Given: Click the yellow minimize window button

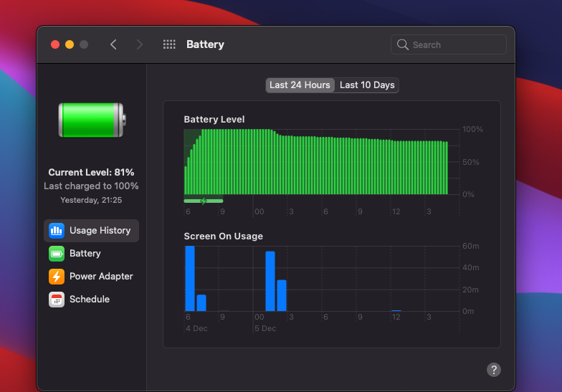Looking at the screenshot, I should point(70,44).
